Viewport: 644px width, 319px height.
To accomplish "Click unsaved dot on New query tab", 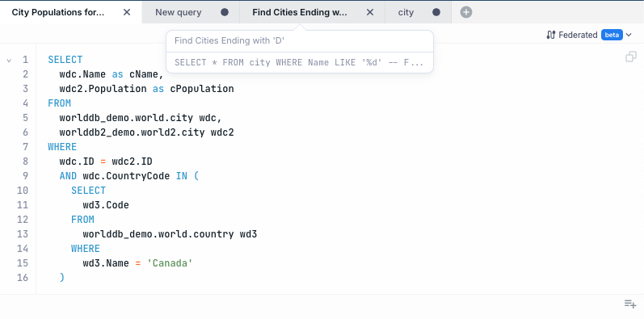I will 225,12.
